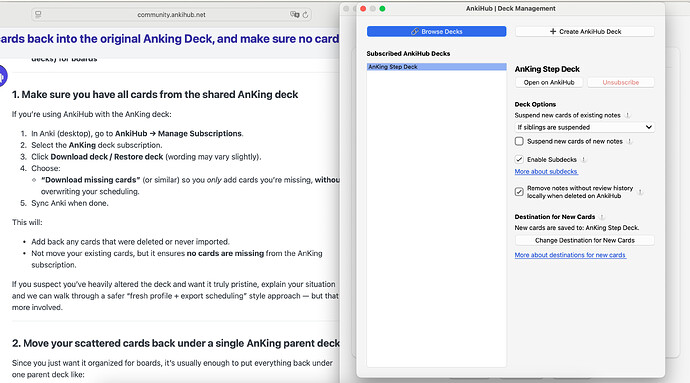Viewport: 690px width, 383px height.
Task: Click the browser address bar showing community.ankihub.net
Action: (x=171, y=15)
